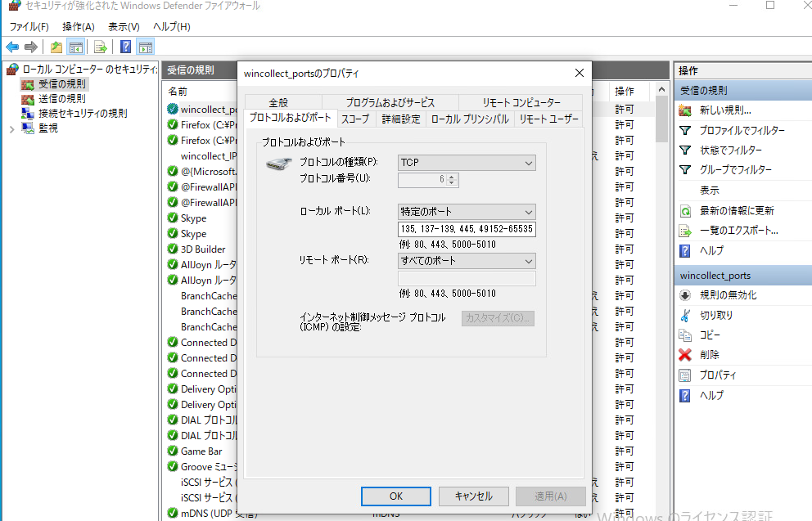Viewport: 812px width, 521px height.
Task: Click OK in the properties dialog
Action: point(395,496)
